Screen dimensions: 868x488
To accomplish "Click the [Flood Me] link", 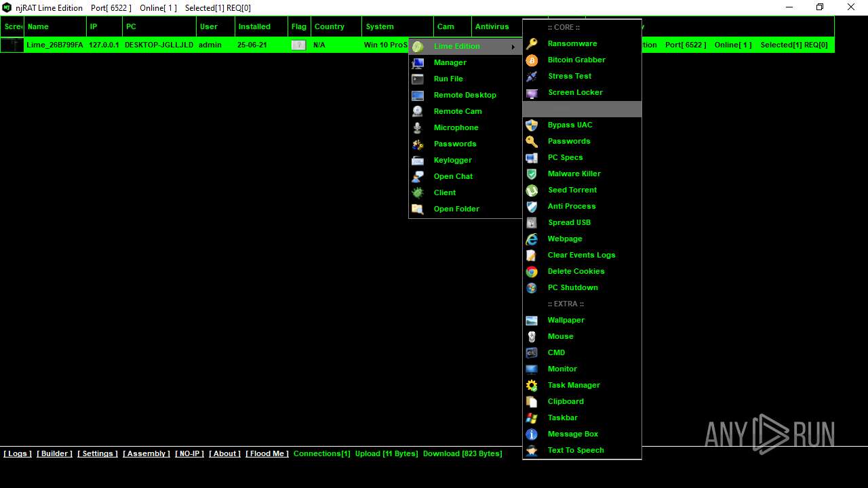I will [x=267, y=453].
